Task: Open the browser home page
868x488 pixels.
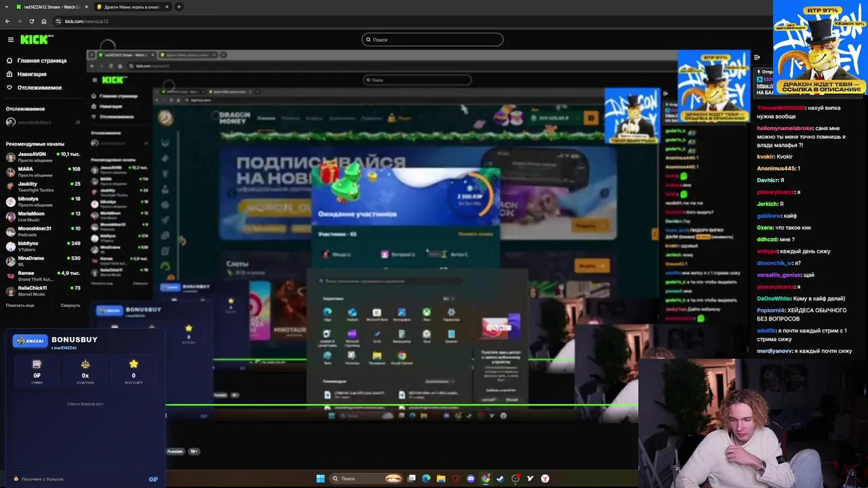Action: coord(44,21)
